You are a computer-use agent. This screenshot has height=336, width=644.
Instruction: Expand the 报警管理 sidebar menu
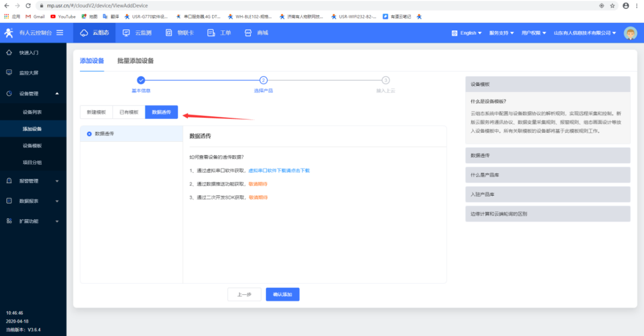pos(33,181)
